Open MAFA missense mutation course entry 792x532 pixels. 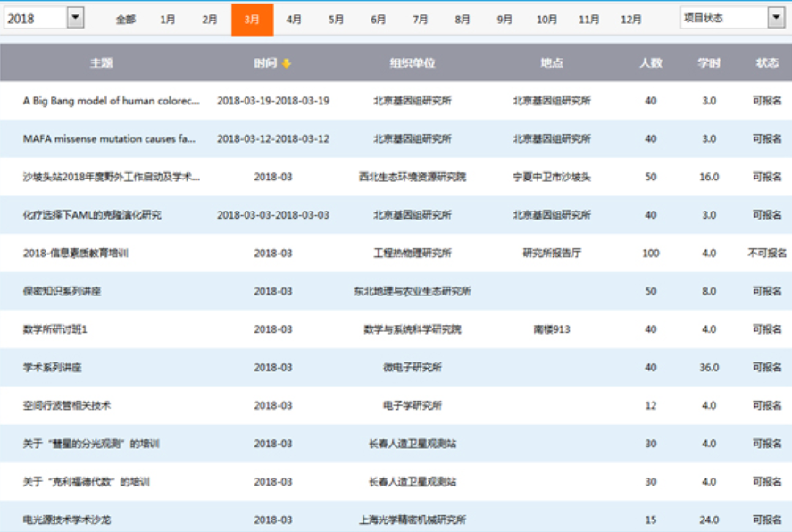[109, 139]
